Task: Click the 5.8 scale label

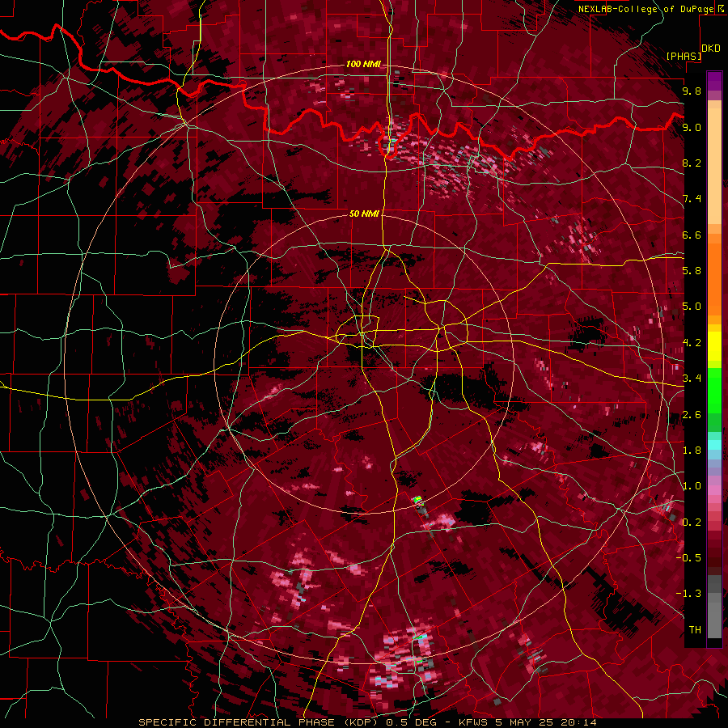Action: coord(692,271)
